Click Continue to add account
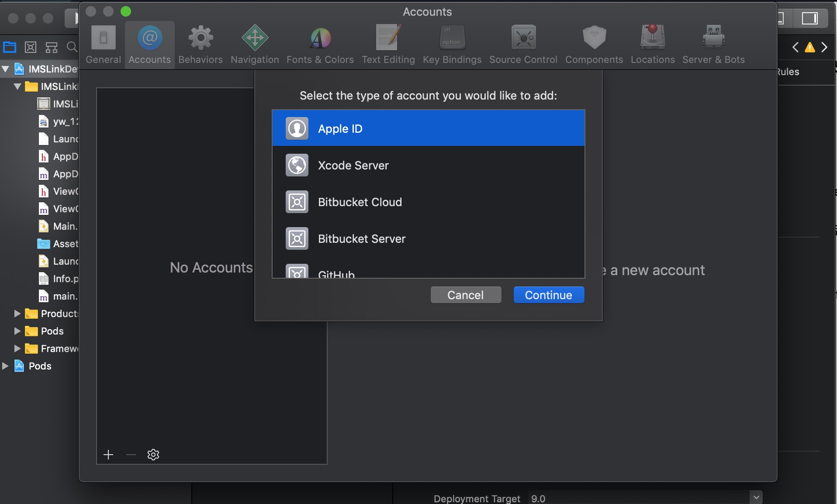Screen dimensions: 837x504 pos(549,295)
